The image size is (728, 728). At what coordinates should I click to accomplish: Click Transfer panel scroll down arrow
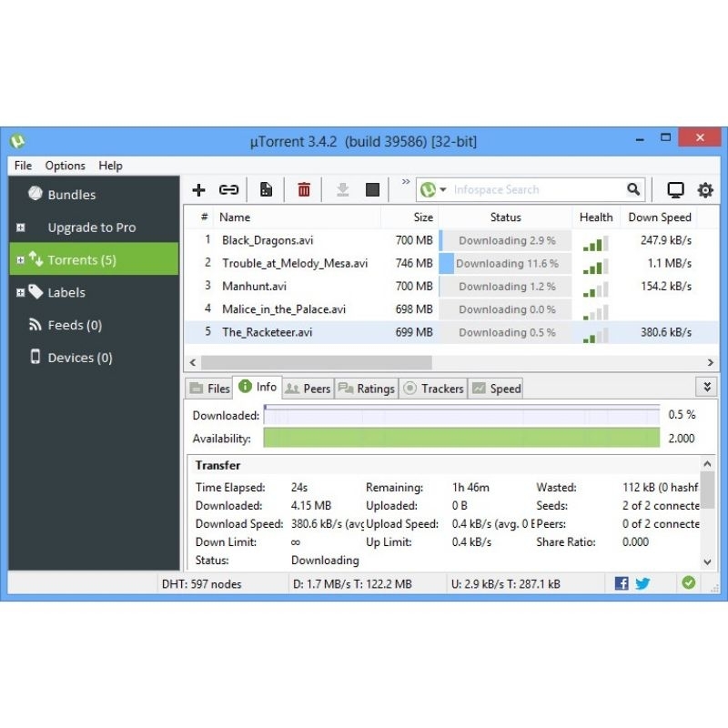point(707,561)
